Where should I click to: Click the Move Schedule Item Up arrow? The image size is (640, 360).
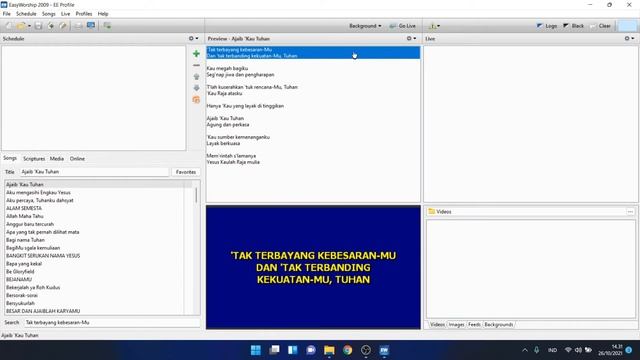point(196,76)
